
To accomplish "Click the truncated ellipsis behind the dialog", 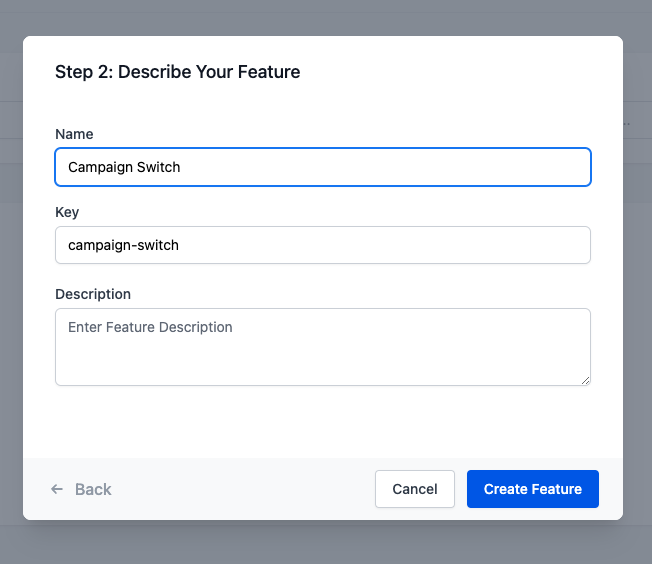I will pyautogui.click(x=627, y=124).
